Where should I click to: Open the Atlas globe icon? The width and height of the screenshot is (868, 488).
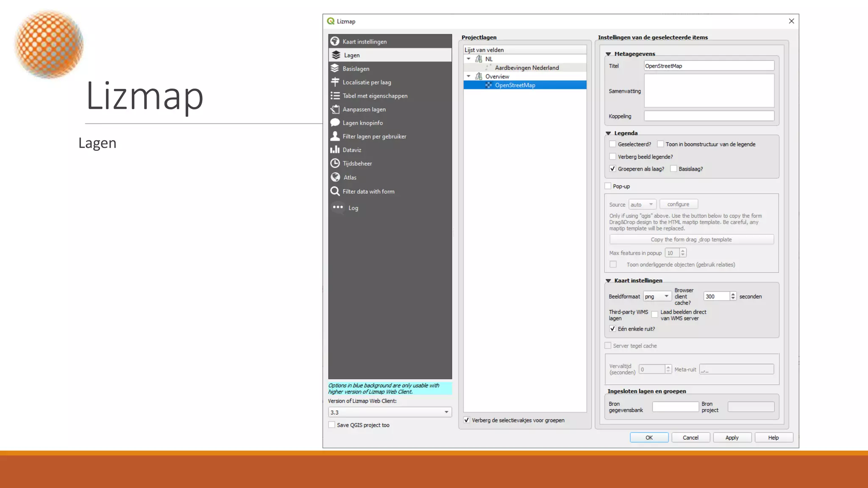coord(335,177)
